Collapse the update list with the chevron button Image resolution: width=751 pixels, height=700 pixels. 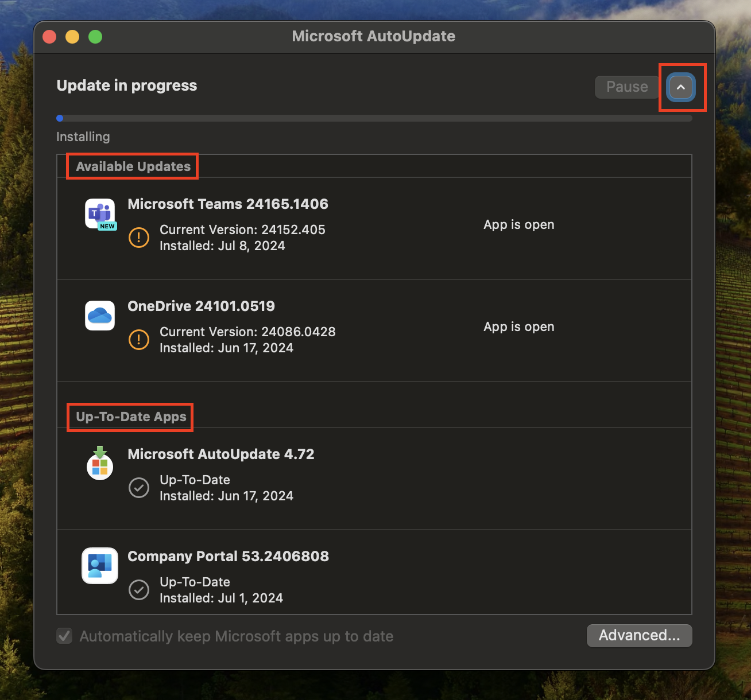[681, 87]
